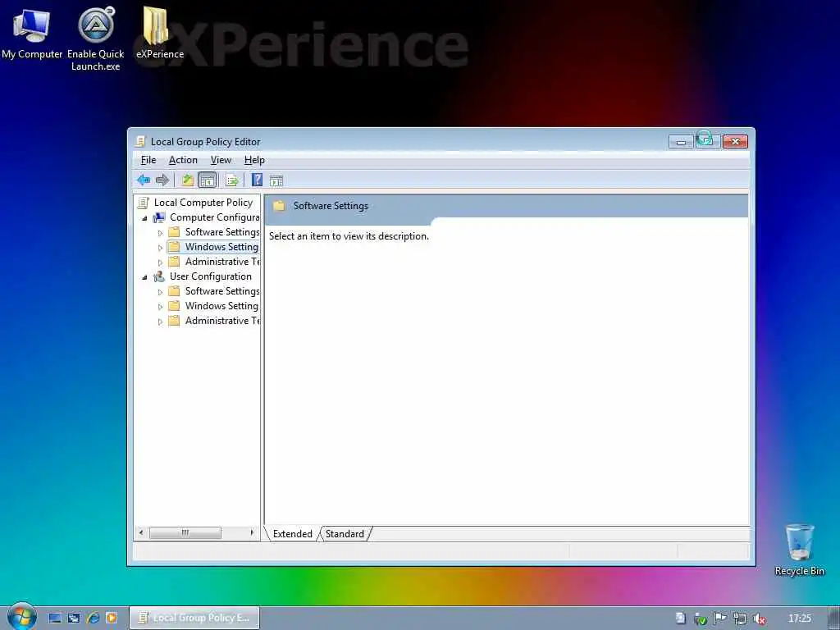Select Local Computer Policy root node
840x630 pixels.
point(203,203)
